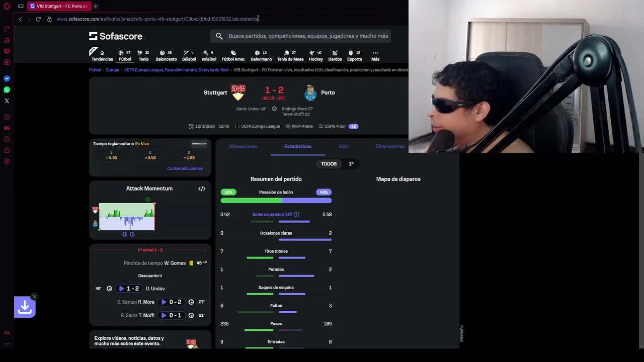The image size is (644, 362).
Task: Open Baloncesto sport category
Action: [166, 55]
